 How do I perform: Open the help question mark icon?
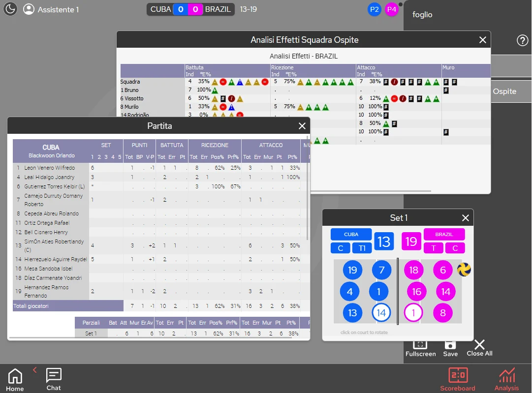coord(522,40)
